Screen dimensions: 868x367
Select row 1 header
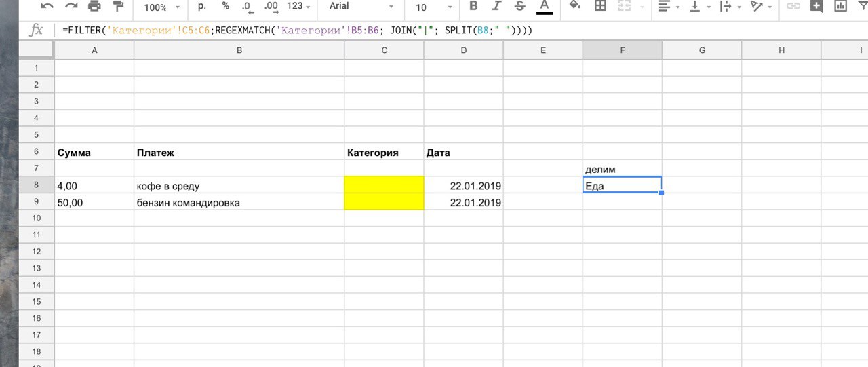tap(37, 68)
